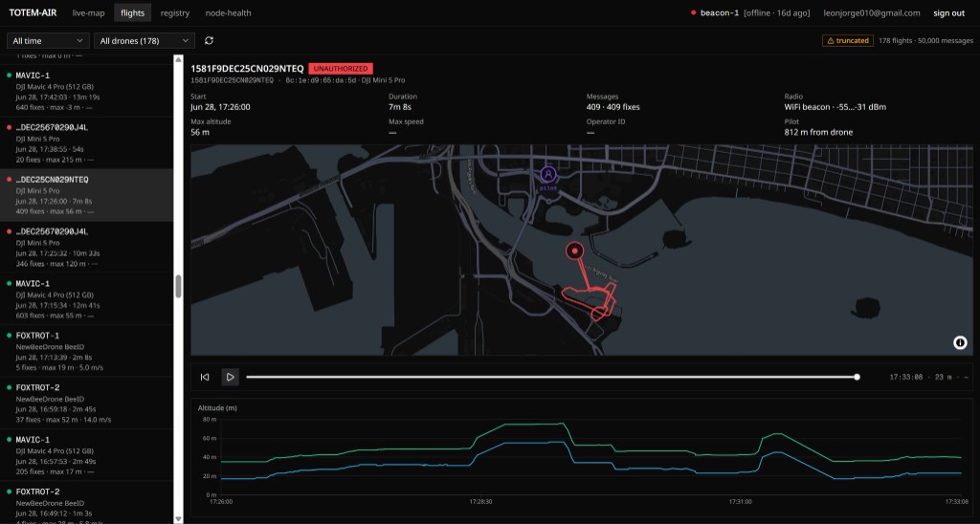
Task: Open the All drones (178) dropdown
Action: [145, 40]
